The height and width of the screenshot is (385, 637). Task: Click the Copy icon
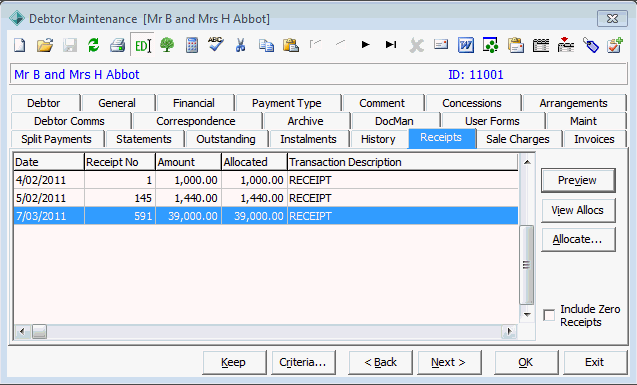pos(266,45)
